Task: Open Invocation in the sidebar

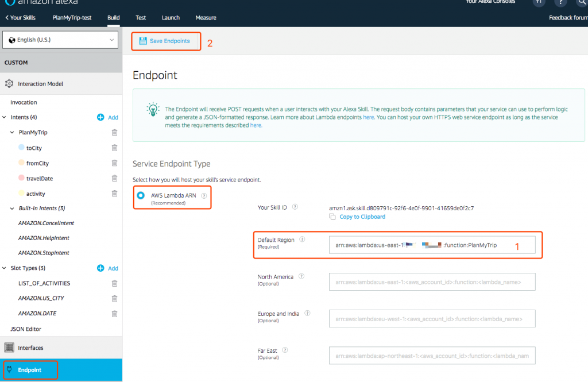Action: 24,102
